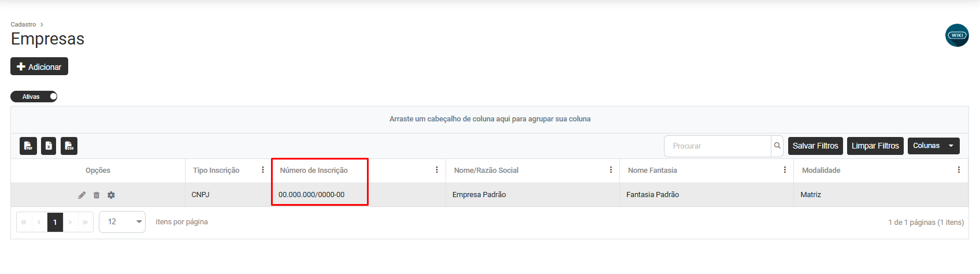This screenshot has width=980, height=274.
Task: Export the grid to PDF
Action: pos(28,146)
